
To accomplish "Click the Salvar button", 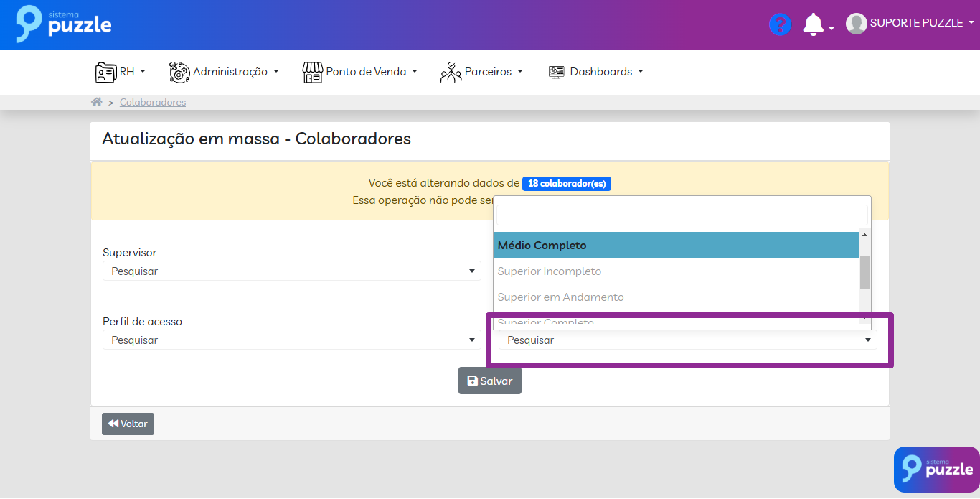I will pos(490,381).
